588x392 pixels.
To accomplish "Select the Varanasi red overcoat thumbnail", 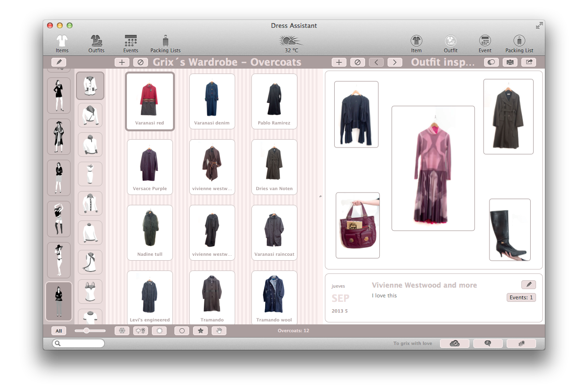I will click(150, 100).
